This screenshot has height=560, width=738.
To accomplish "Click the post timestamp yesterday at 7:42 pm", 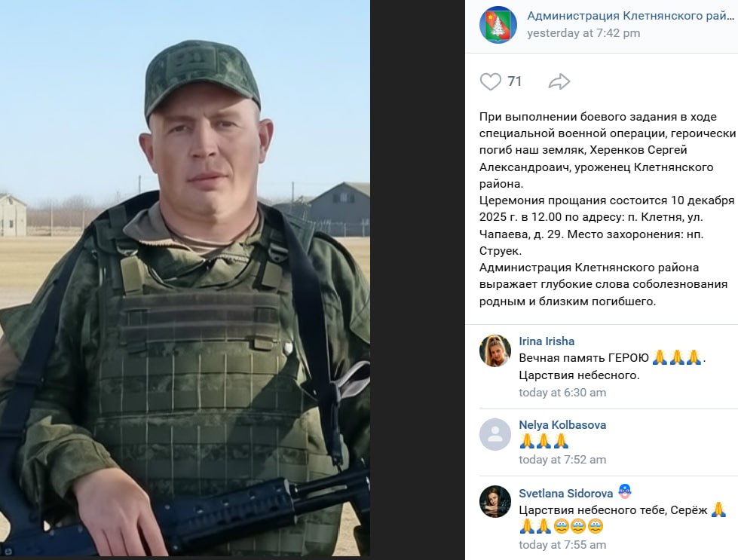I will (583, 33).
